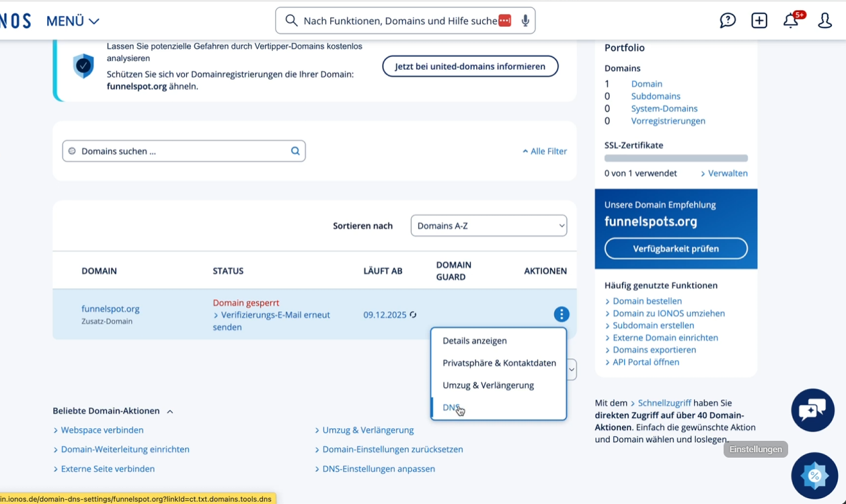The height and width of the screenshot is (504, 846).
Task: Click the expiry date 09.12.2025
Action: point(385,315)
